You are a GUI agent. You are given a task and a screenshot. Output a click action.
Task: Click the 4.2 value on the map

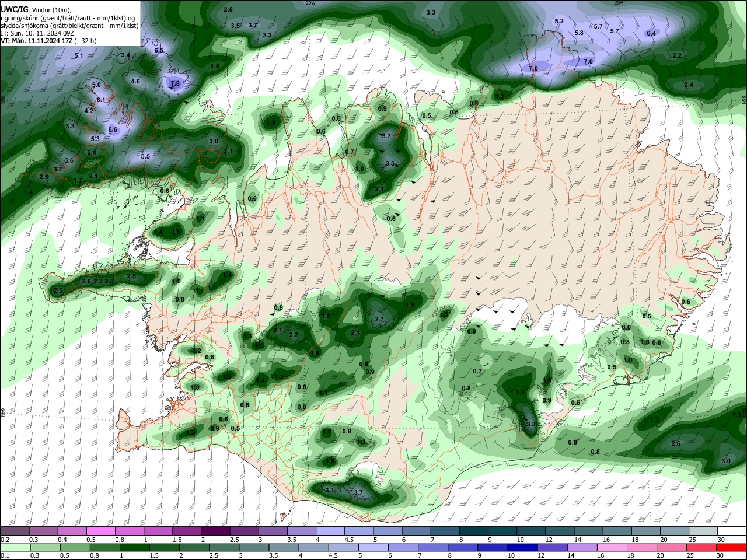[x=89, y=110]
